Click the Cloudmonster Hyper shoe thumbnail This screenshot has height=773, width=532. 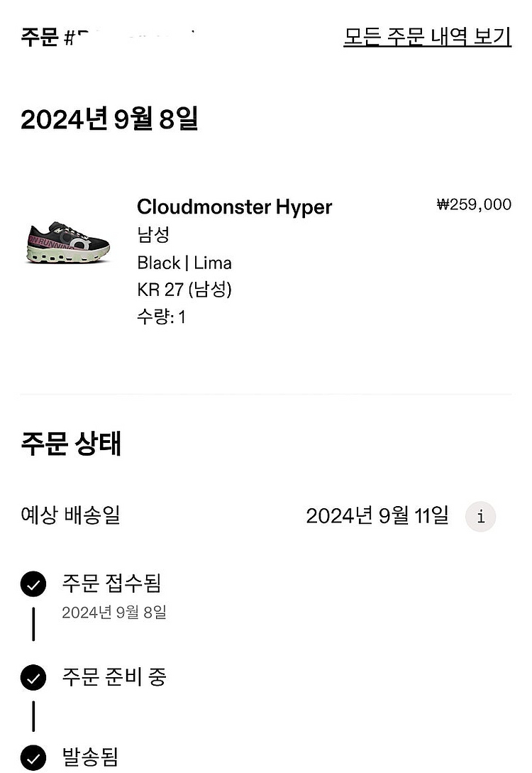tap(69, 242)
